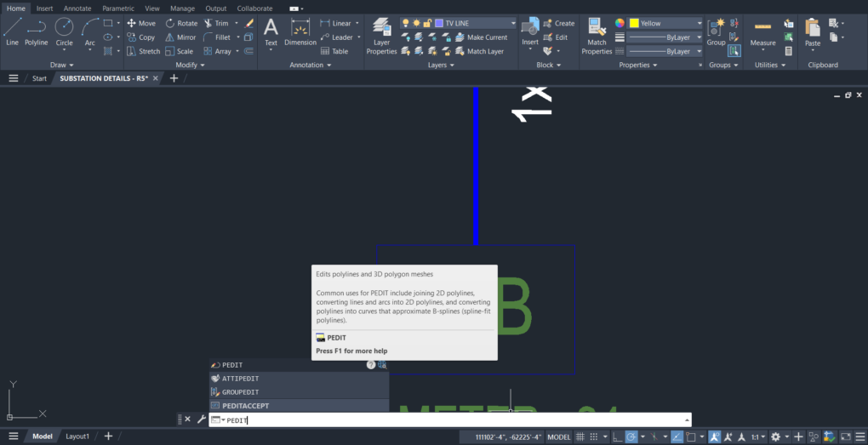Switch to the Insert ribbon tab
This screenshot has height=445, width=868.
45,9
